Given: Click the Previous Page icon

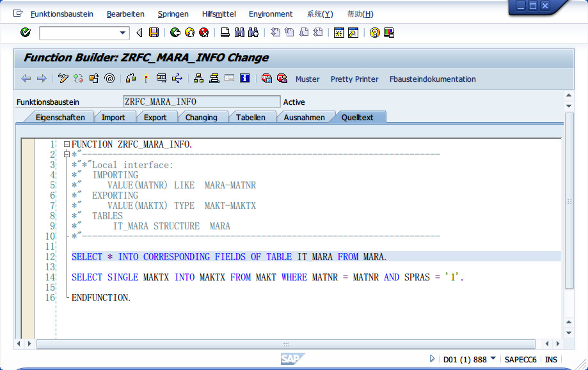Looking at the screenshot, I should [x=289, y=33].
